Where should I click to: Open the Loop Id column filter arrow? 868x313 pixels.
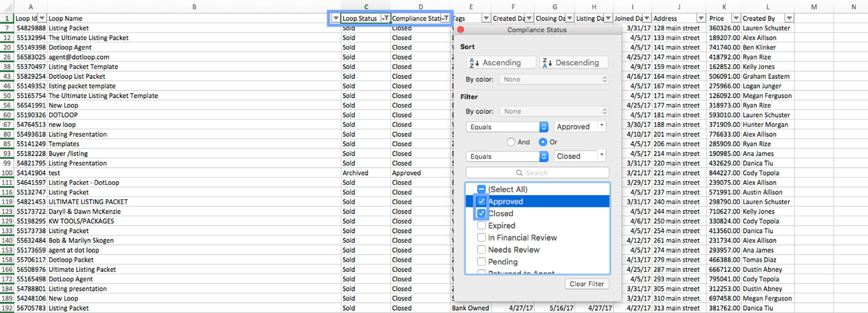42,19
